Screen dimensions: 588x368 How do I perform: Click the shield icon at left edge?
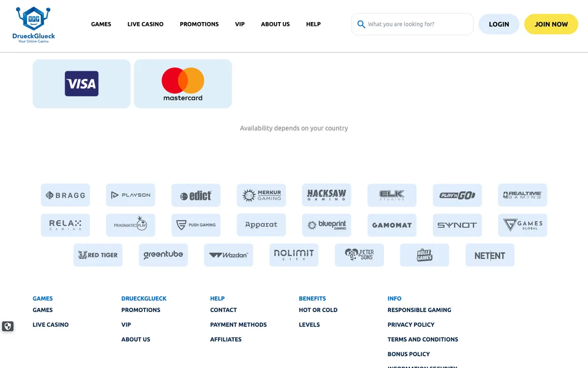7,326
